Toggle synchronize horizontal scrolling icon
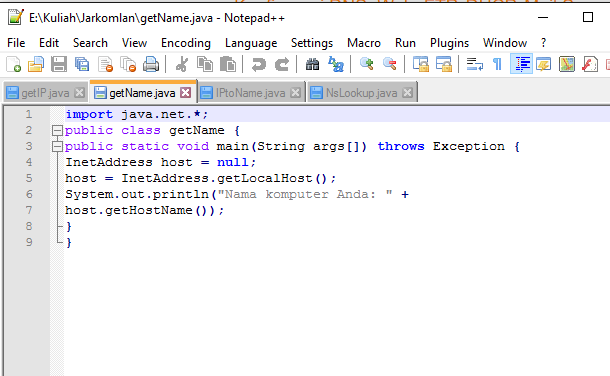610x376 pixels. pos(443,64)
